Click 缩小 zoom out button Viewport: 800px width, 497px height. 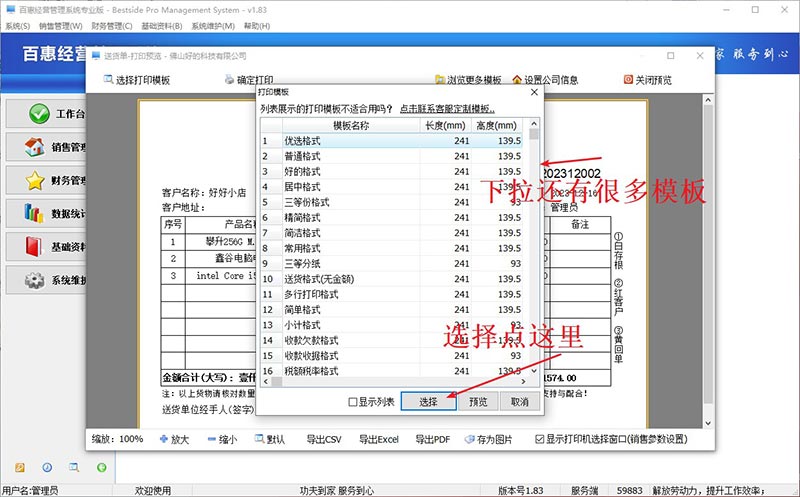(222, 439)
